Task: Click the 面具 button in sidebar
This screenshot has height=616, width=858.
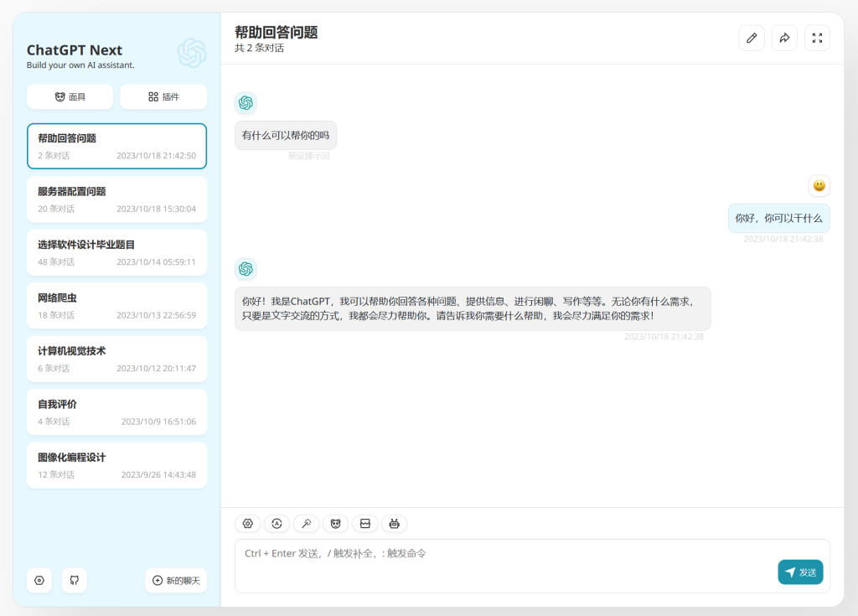Action: pos(71,97)
